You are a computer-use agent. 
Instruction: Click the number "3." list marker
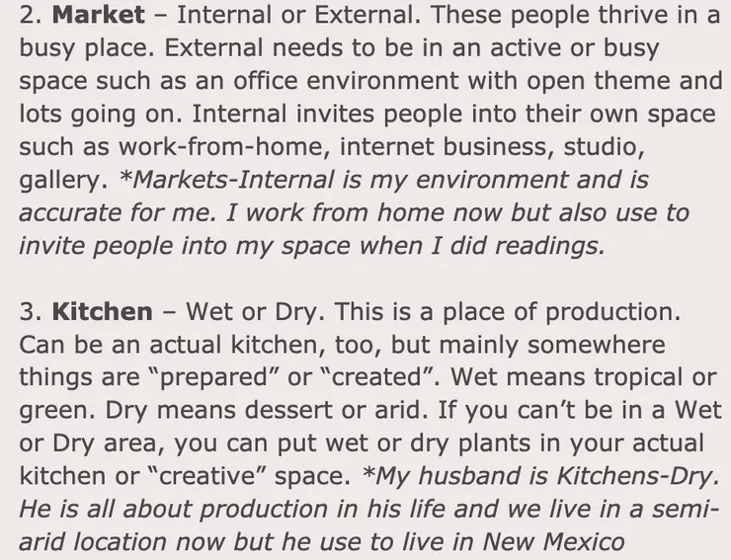point(30,312)
